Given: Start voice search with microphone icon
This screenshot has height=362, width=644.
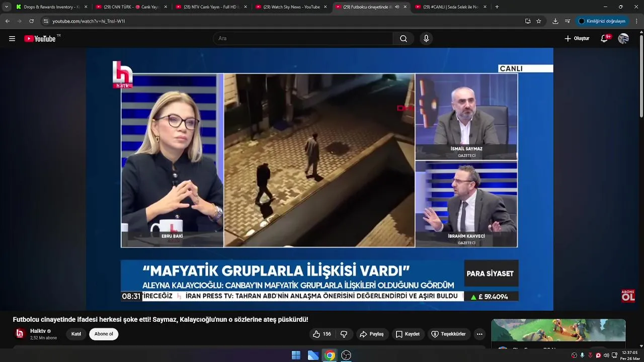Looking at the screenshot, I should click(x=426, y=39).
